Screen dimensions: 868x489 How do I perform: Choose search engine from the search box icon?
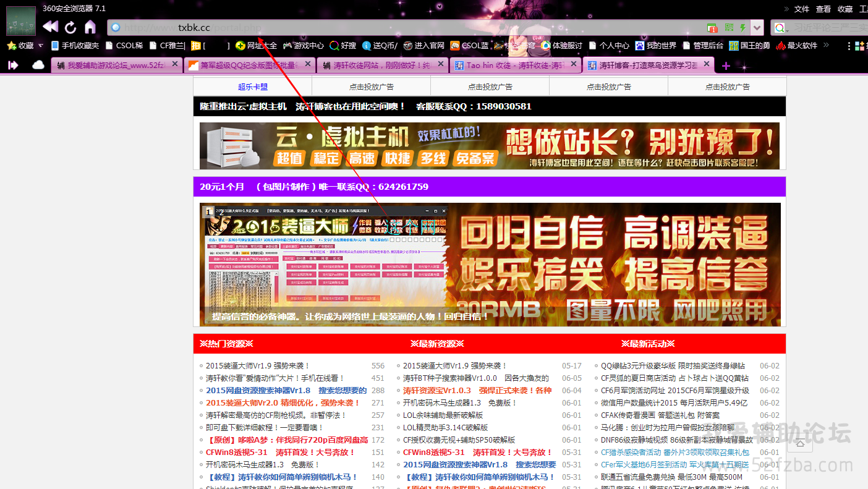pos(781,28)
